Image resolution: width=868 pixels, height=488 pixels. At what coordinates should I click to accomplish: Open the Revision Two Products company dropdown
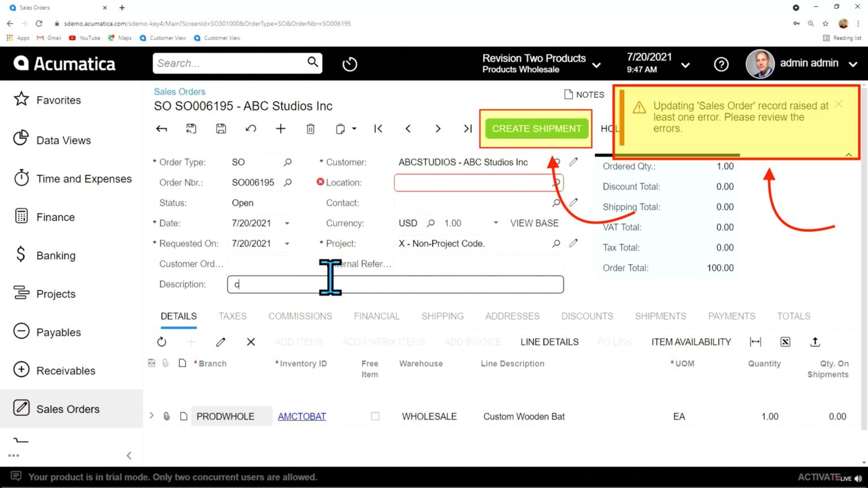pos(597,64)
